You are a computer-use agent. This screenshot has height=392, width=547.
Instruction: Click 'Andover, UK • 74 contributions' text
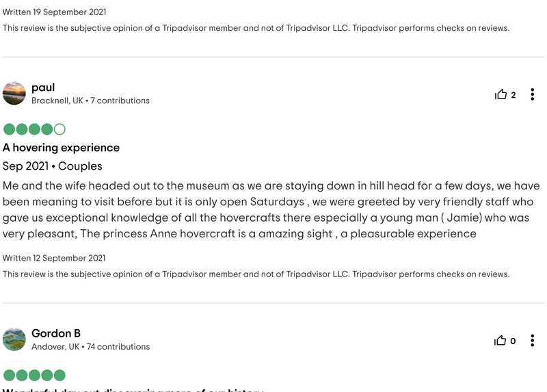91,347
